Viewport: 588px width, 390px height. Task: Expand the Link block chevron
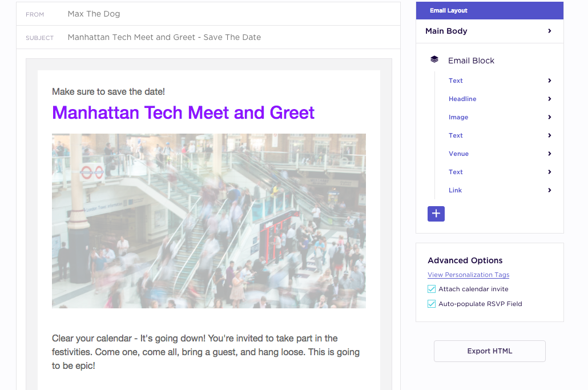point(549,190)
